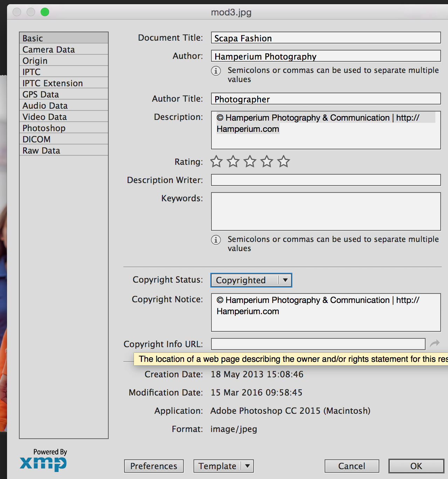
Task: Click inside the Description Writer field
Action: (325, 180)
